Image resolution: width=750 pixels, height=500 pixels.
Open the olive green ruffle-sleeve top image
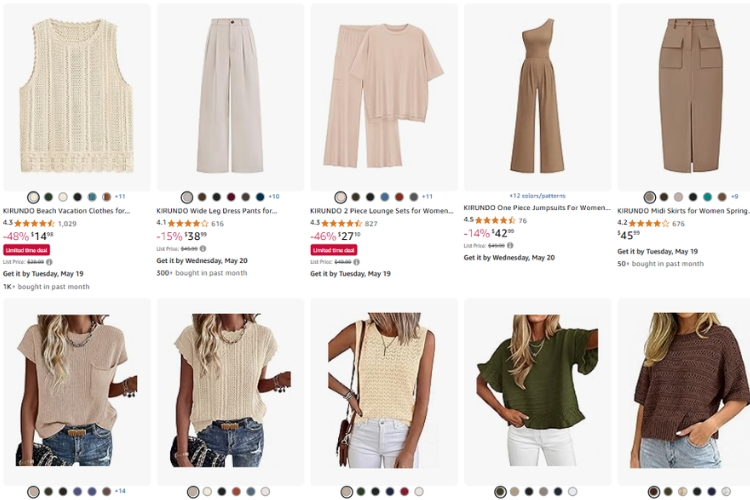541,391
